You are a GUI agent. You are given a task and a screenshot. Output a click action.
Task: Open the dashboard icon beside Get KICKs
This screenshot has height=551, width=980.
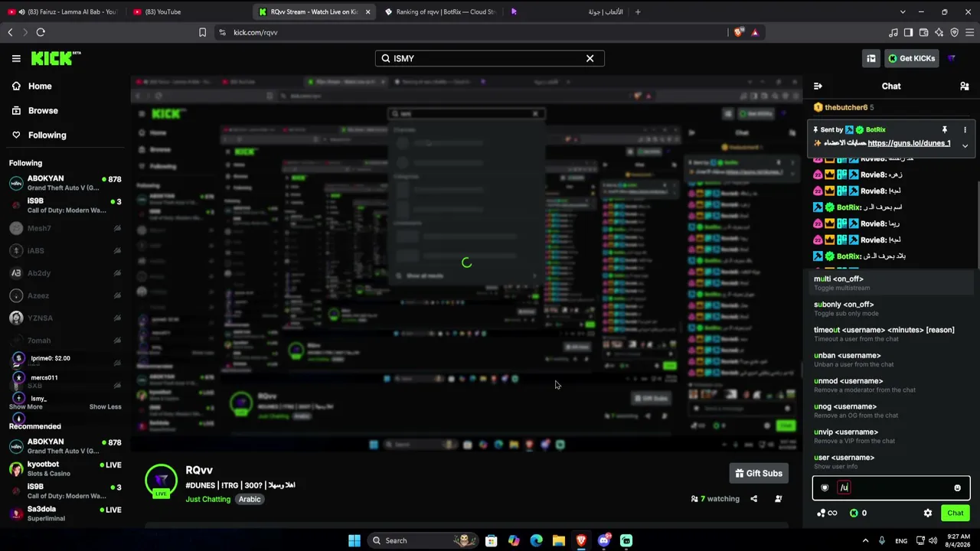tap(871, 58)
